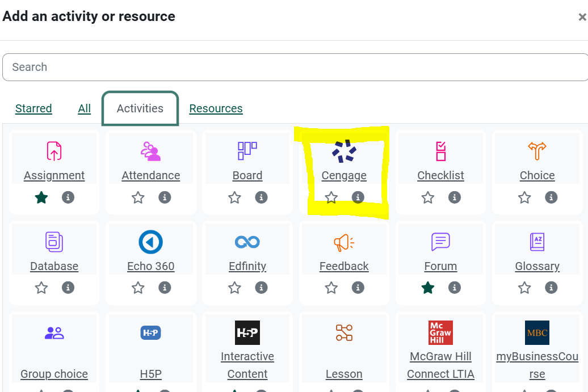Switch to the Starred tab
Image resolution: width=588 pixels, height=392 pixels.
point(33,108)
